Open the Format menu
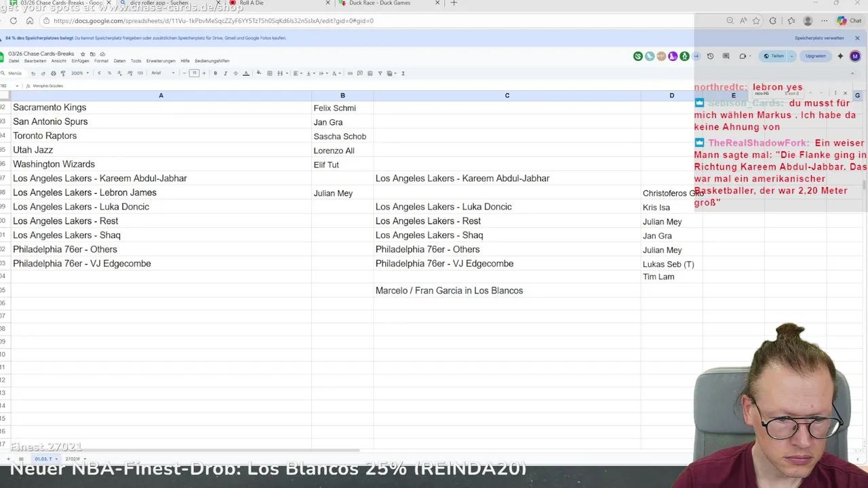The height and width of the screenshot is (488, 868). (101, 61)
